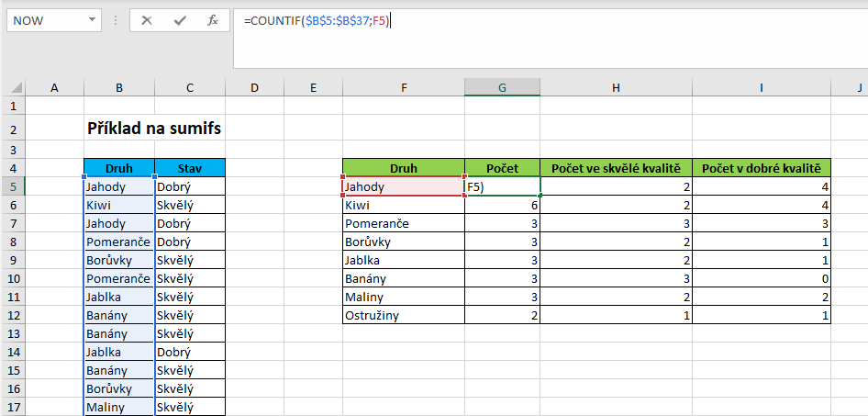Select row 12 header
The width and height of the screenshot is (868, 416).
(13, 315)
